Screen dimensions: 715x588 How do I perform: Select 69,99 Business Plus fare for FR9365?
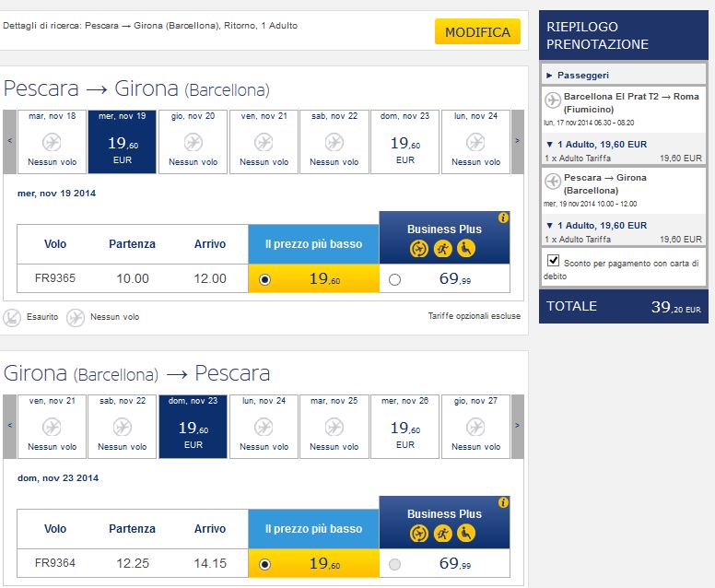pyautogui.click(x=395, y=279)
